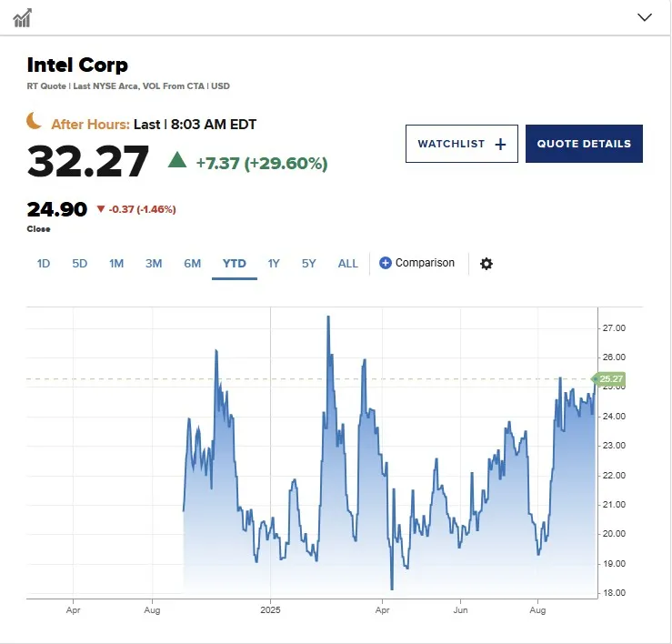Select the 1D time range
The height and width of the screenshot is (644, 672).
click(x=44, y=263)
